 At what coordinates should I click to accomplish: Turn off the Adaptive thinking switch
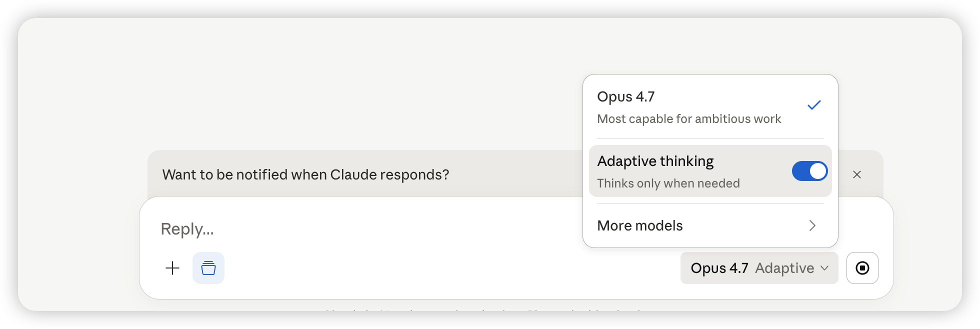(x=809, y=171)
